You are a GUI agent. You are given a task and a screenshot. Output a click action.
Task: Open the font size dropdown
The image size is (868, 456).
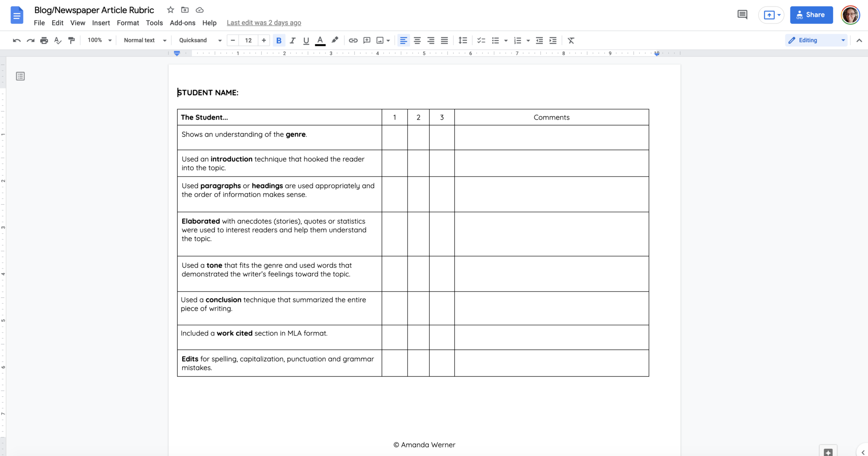tap(248, 40)
